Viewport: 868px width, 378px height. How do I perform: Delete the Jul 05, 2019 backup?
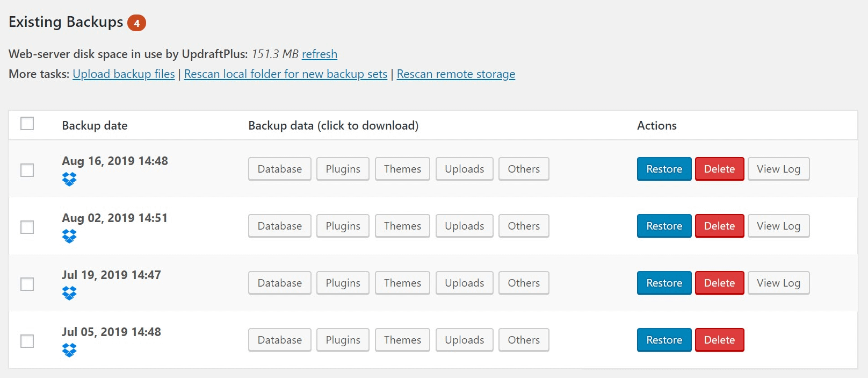720,340
